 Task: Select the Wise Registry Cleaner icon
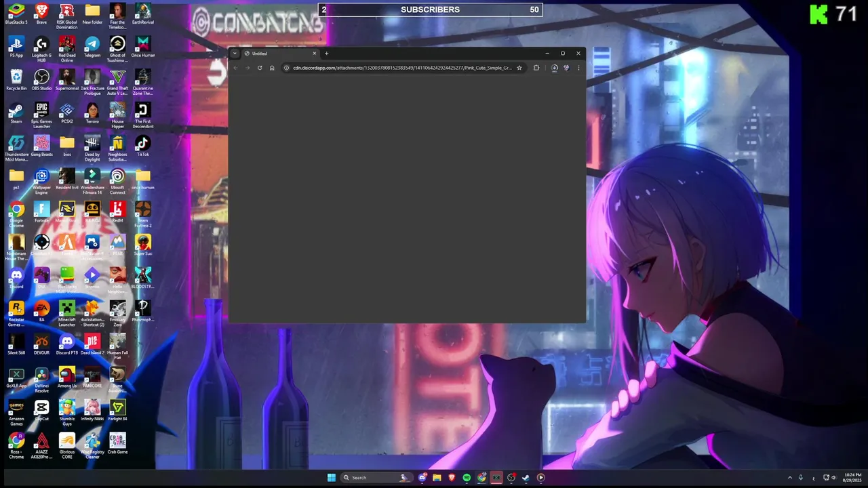pyautogui.click(x=92, y=448)
